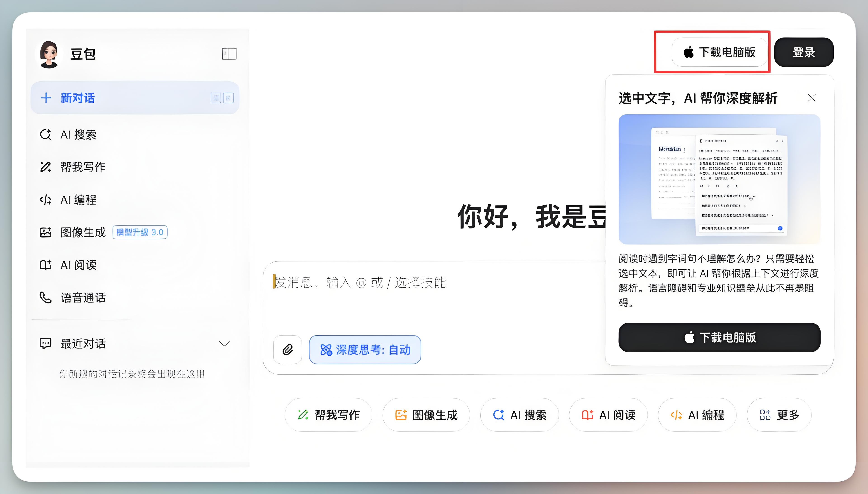The image size is (868, 494).
Task: Click the 登录 login button
Action: pyautogui.click(x=804, y=52)
